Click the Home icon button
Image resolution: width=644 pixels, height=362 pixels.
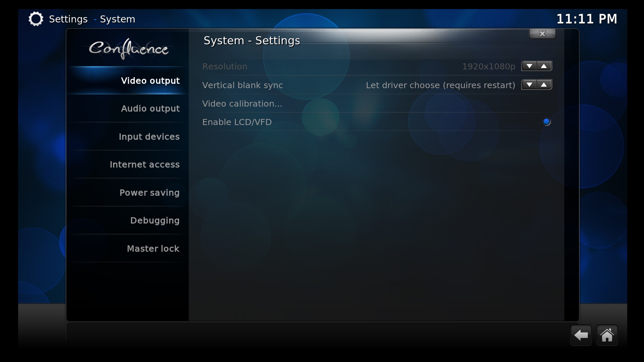[607, 335]
